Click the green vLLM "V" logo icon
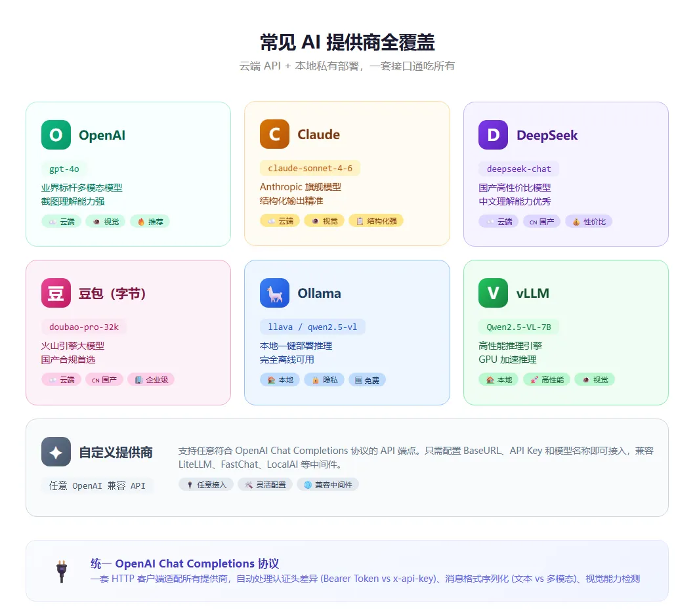Screen dimensions: 697x616 coord(493,293)
